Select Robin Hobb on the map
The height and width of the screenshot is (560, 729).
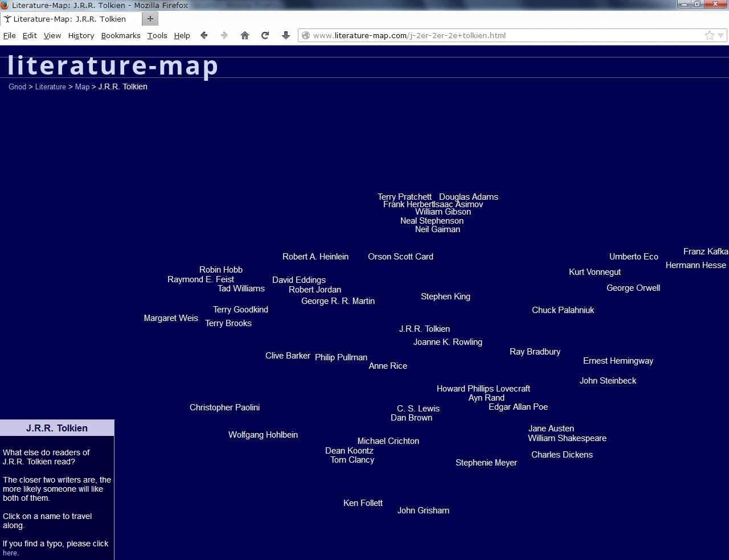click(221, 270)
